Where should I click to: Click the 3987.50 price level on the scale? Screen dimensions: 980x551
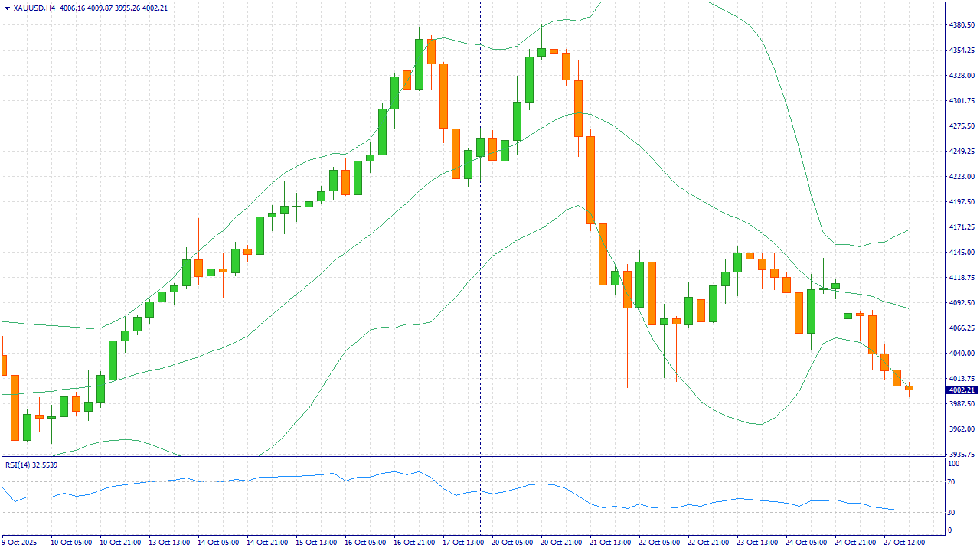961,404
